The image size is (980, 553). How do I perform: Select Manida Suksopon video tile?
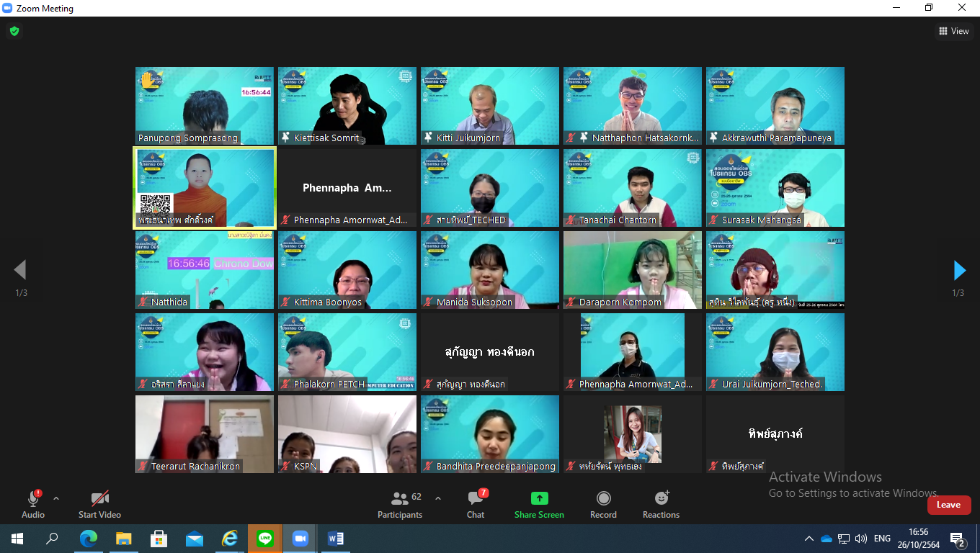pos(490,270)
